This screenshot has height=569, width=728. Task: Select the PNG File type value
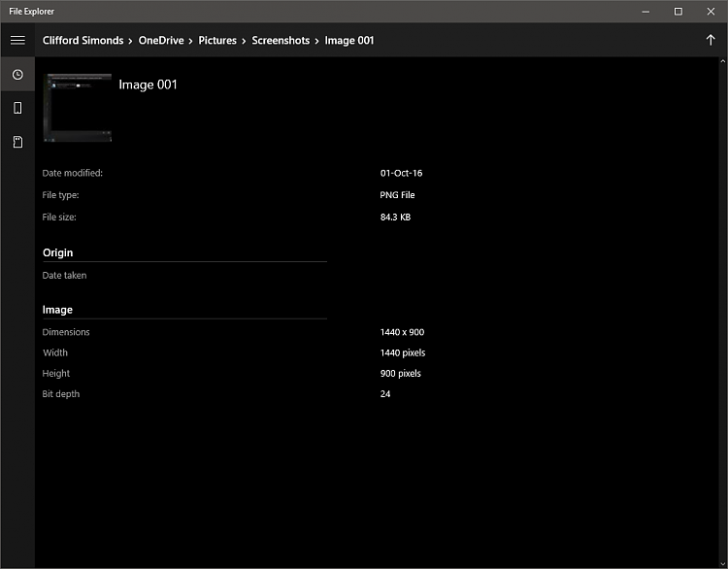[397, 195]
